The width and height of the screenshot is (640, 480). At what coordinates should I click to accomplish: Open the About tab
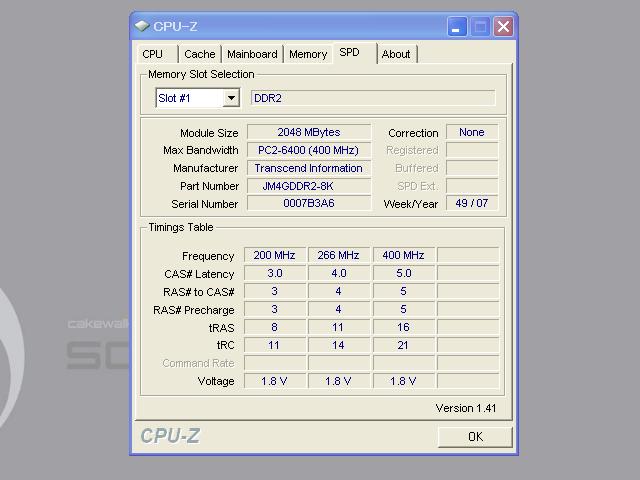tap(396, 54)
